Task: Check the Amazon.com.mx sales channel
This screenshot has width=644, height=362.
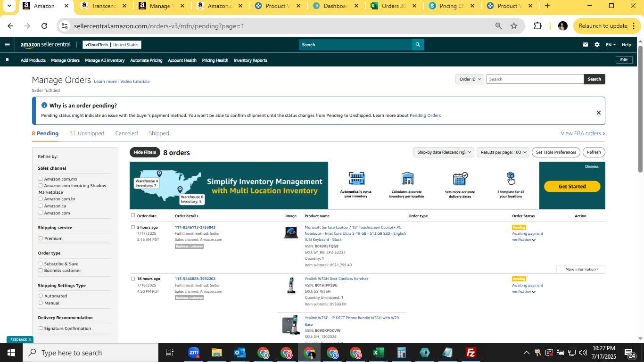Action: [41, 179]
